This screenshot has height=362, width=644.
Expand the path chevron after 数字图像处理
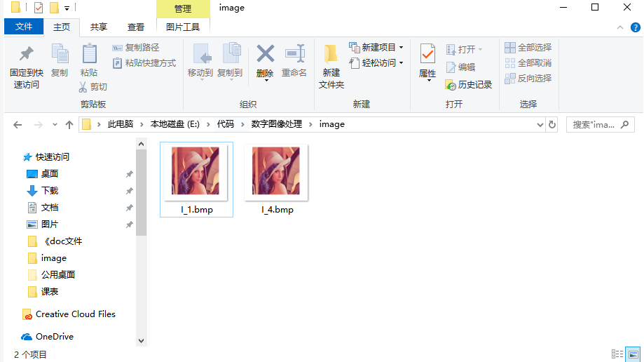click(x=311, y=124)
